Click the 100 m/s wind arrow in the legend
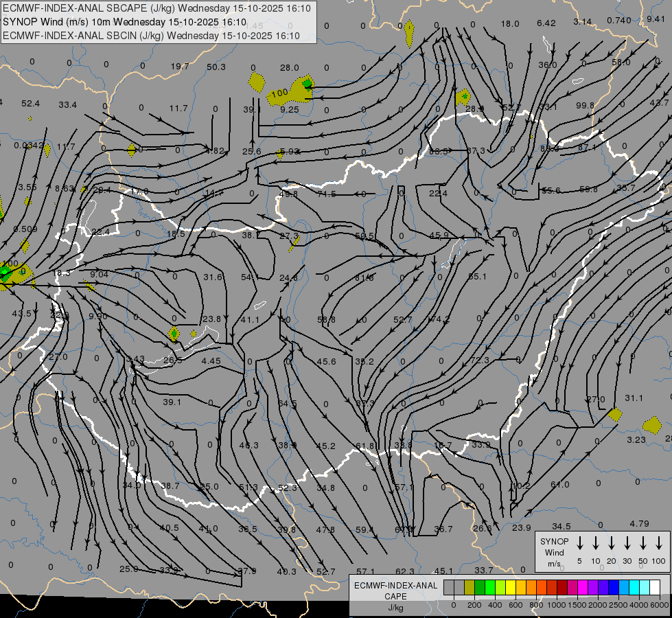The height and width of the screenshot is (618, 672). point(659,542)
